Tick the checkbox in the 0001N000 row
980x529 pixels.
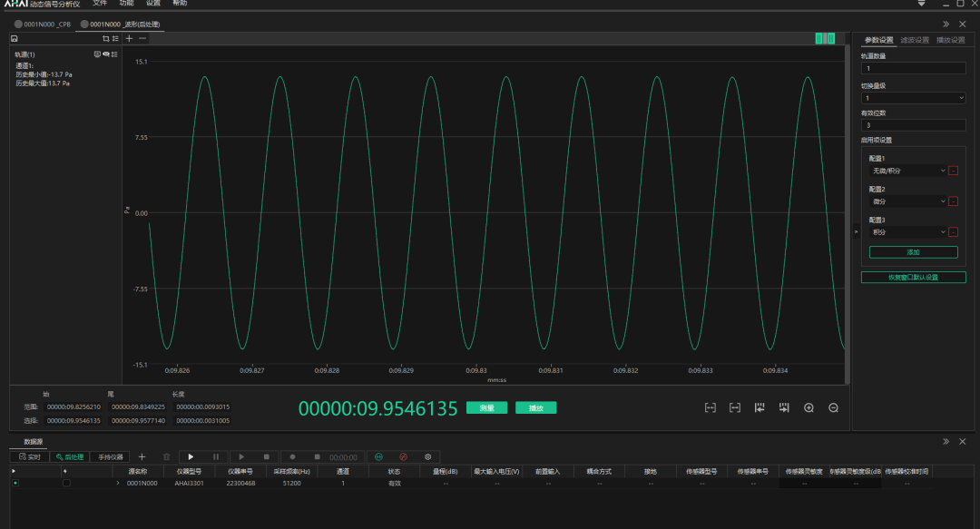point(66,483)
